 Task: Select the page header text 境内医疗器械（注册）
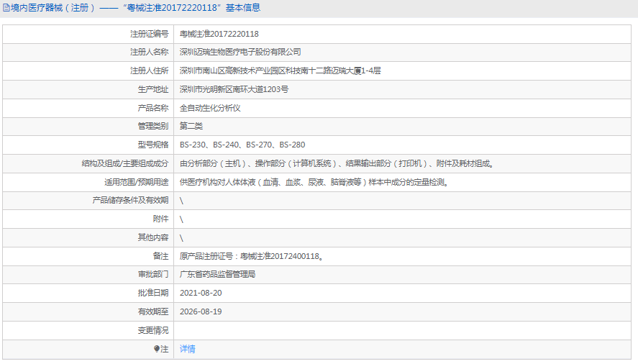(x=54, y=8)
